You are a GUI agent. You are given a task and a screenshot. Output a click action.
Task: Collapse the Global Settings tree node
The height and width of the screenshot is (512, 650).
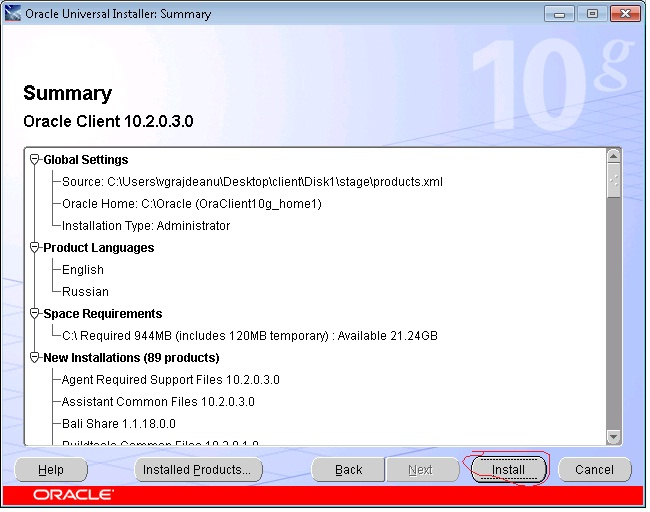pyautogui.click(x=35, y=160)
